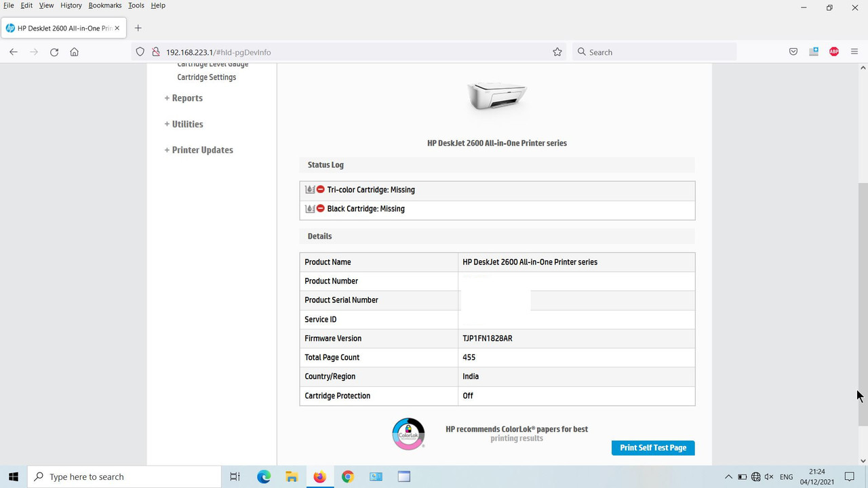
Task: Click the Status Log heading
Action: pyautogui.click(x=325, y=165)
